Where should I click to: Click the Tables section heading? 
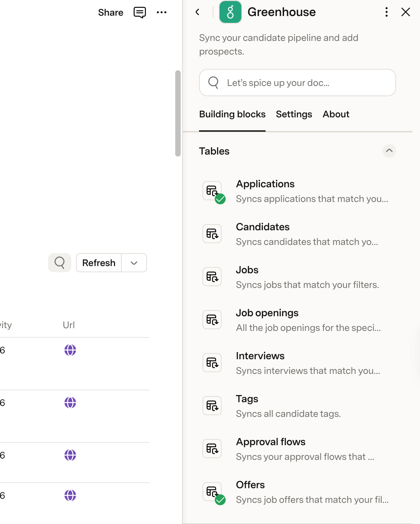click(x=214, y=151)
